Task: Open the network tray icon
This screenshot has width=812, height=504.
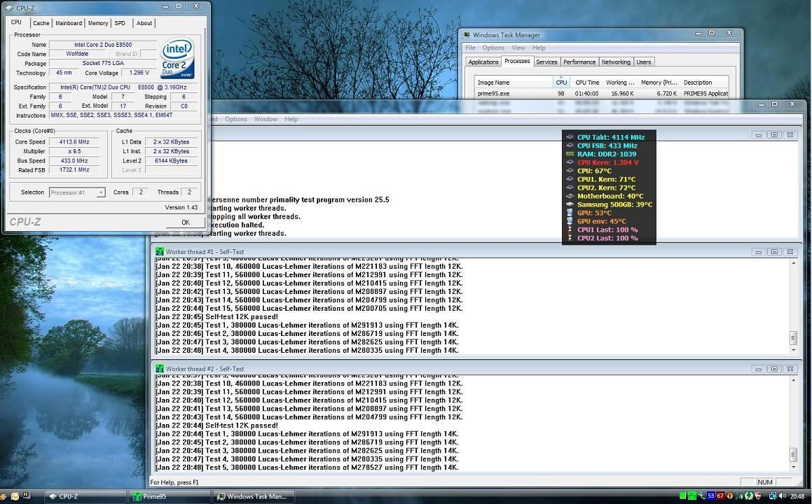Action: pos(773,496)
